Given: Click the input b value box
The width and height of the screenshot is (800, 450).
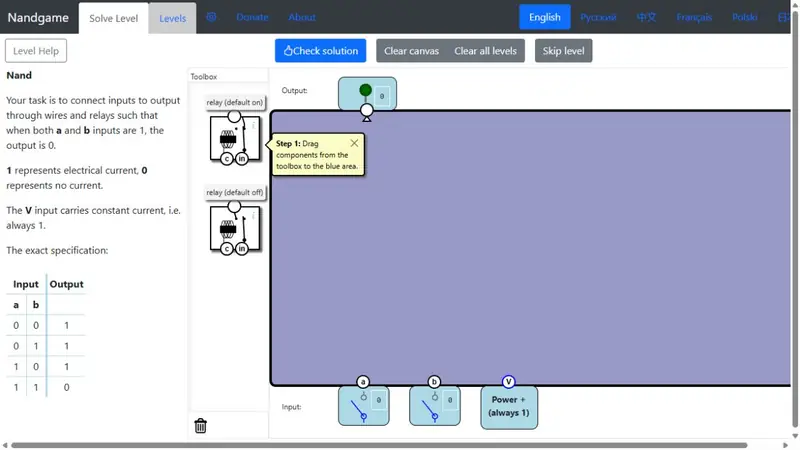Looking at the screenshot, I should point(450,400).
